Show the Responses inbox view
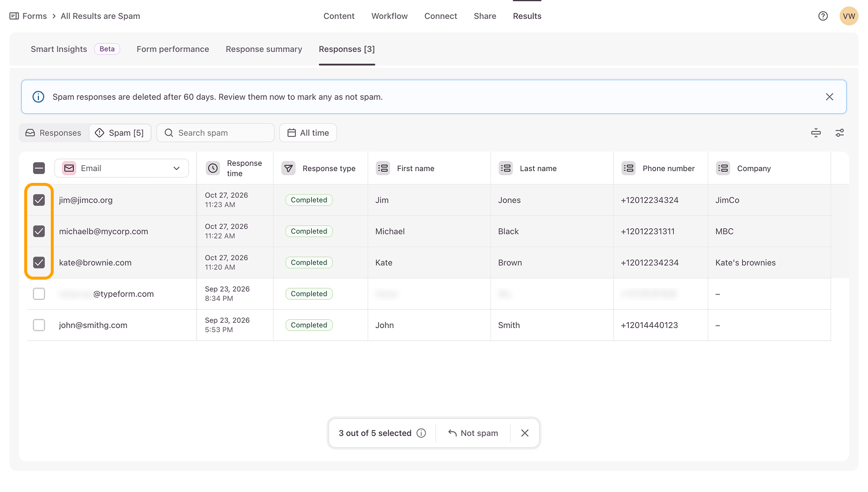 click(54, 133)
